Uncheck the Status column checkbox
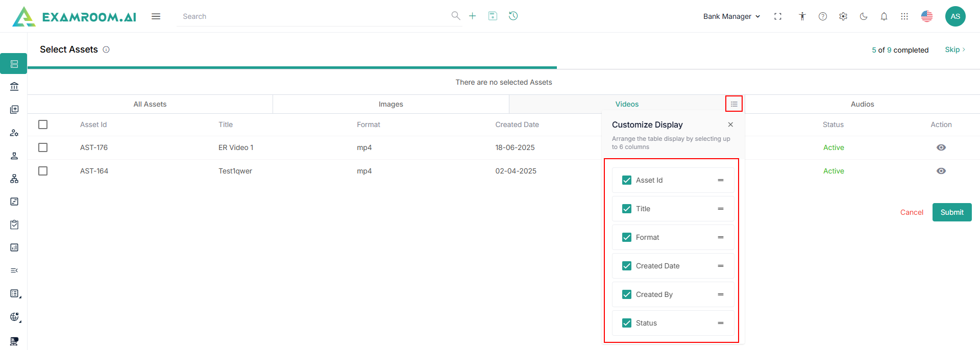 [x=627, y=323]
